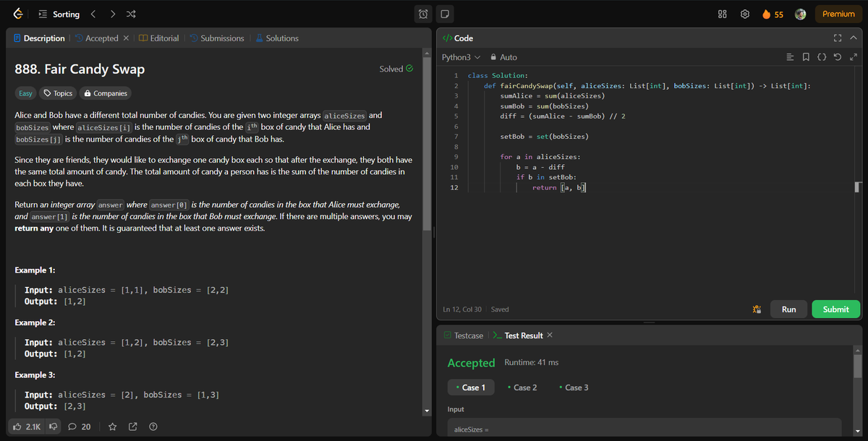This screenshot has width=868, height=441.
Task: Switch to the Solutions tab
Action: [x=277, y=38]
